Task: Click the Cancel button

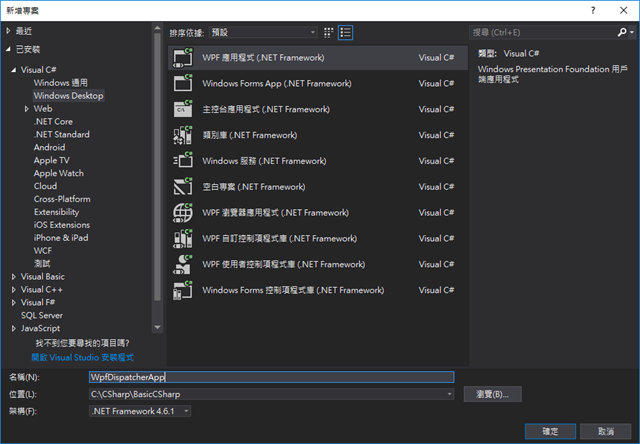Action: [x=606, y=431]
